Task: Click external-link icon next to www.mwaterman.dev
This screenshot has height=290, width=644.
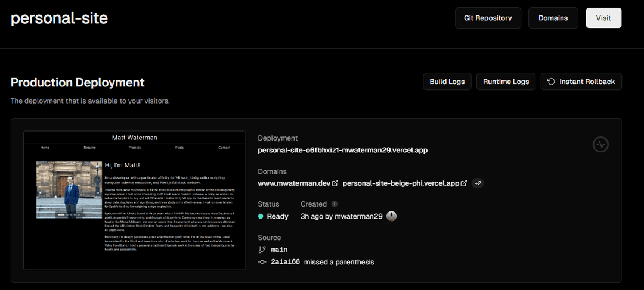Action: click(x=335, y=183)
